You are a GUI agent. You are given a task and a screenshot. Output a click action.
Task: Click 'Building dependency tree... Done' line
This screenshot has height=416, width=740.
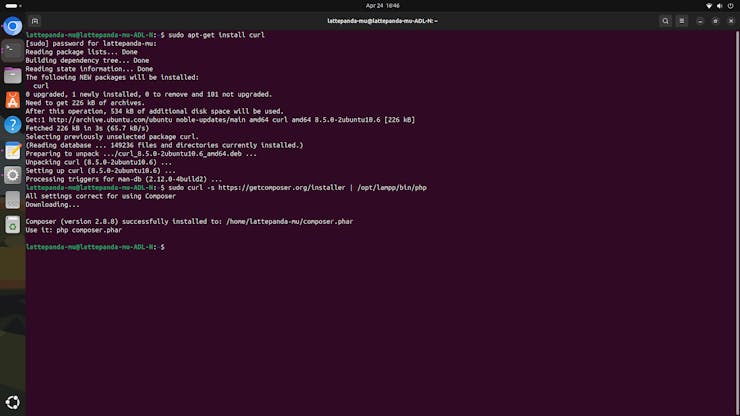[87, 60]
